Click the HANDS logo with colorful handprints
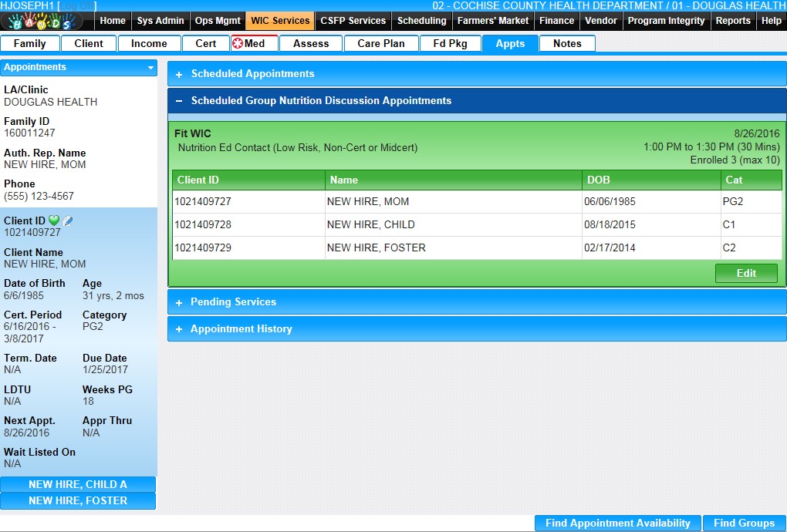The image size is (787, 532). pos(42,21)
